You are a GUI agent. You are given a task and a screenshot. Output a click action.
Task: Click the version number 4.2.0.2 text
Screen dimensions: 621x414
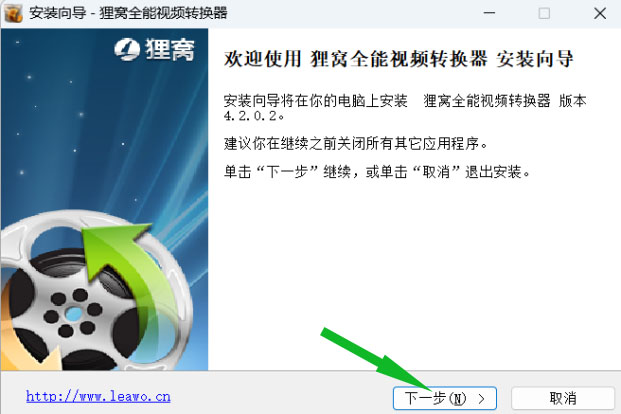coord(253,116)
